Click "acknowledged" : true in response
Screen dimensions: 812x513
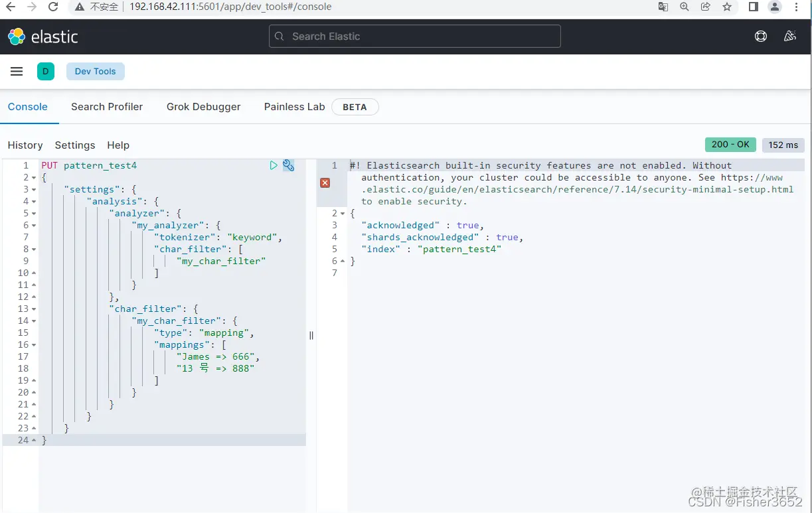(x=423, y=226)
